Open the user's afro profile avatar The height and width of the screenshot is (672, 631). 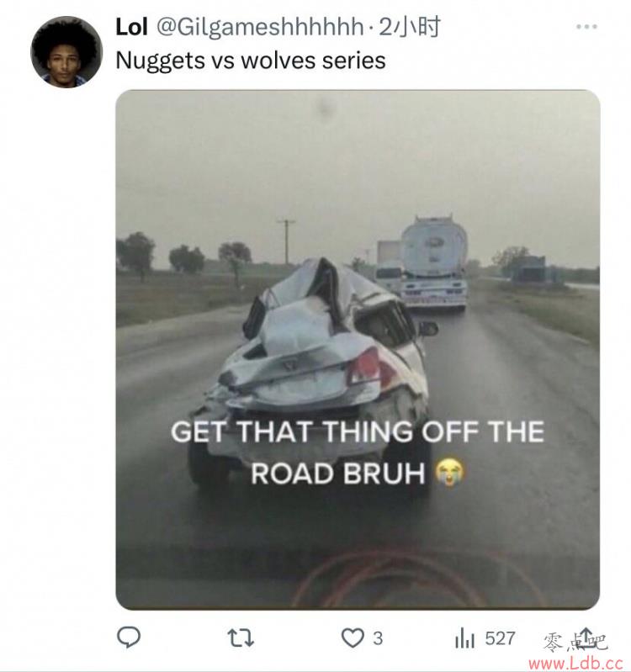[x=66, y=52]
